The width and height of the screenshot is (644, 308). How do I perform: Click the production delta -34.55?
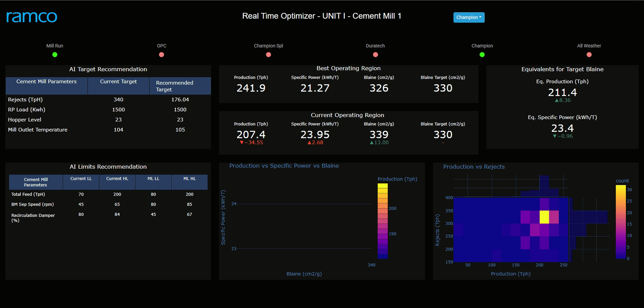[251, 143]
